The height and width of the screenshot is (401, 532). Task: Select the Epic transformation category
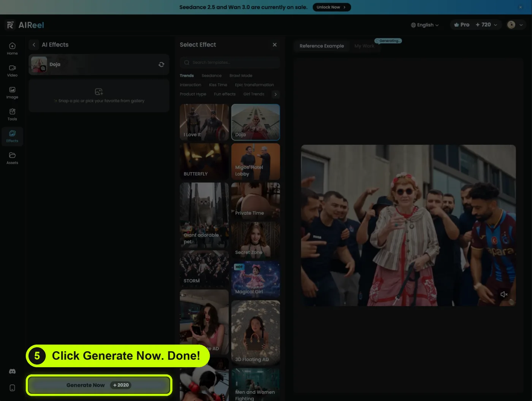254,85
